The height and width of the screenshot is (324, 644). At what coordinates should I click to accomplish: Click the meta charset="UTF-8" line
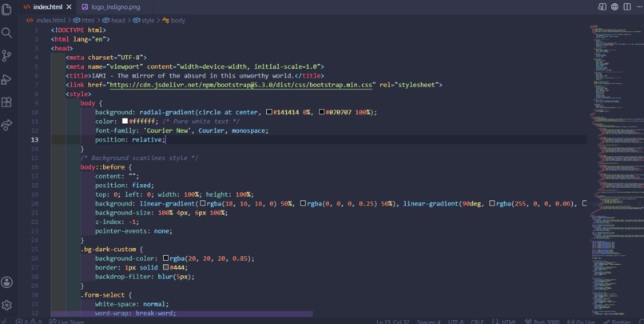106,57
